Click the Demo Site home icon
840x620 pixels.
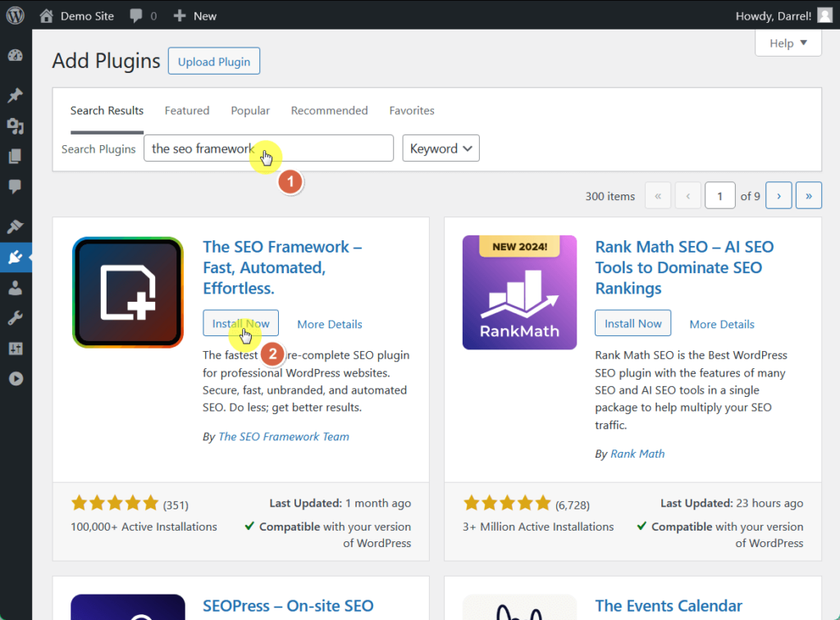point(46,16)
